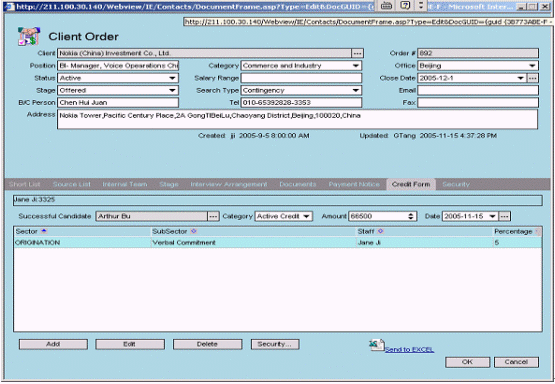
Task: Open the Client lookup ellipsis button
Action: (357, 53)
